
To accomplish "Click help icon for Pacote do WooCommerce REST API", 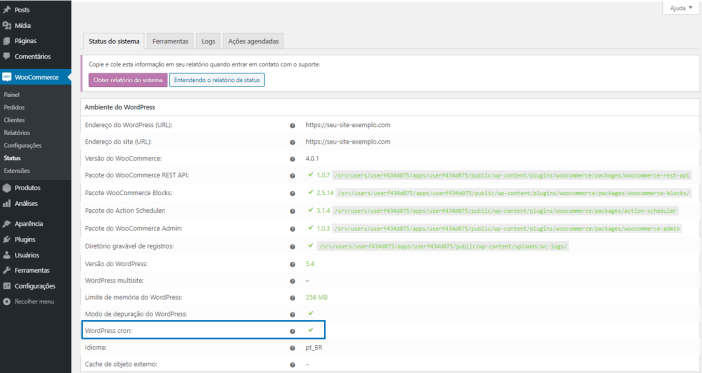I will [292, 176].
